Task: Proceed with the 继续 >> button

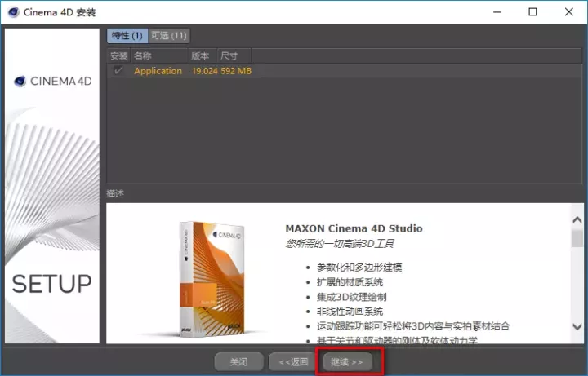Action: [x=348, y=361]
